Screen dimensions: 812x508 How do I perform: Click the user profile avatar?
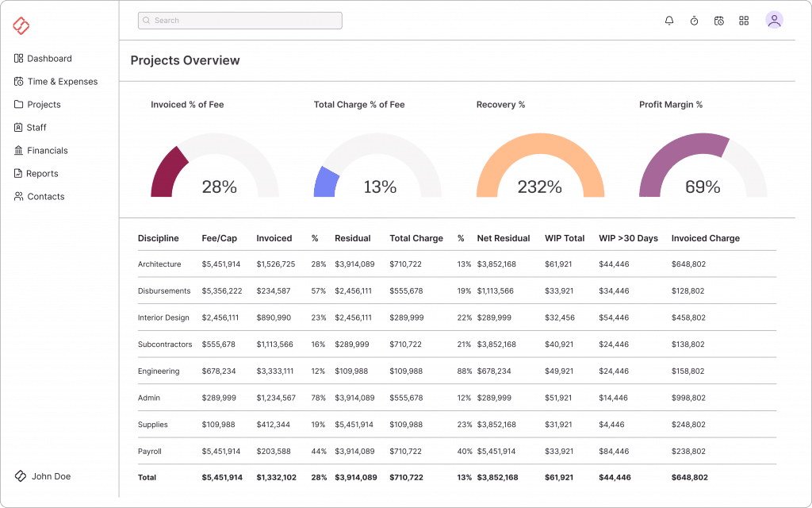pos(774,21)
